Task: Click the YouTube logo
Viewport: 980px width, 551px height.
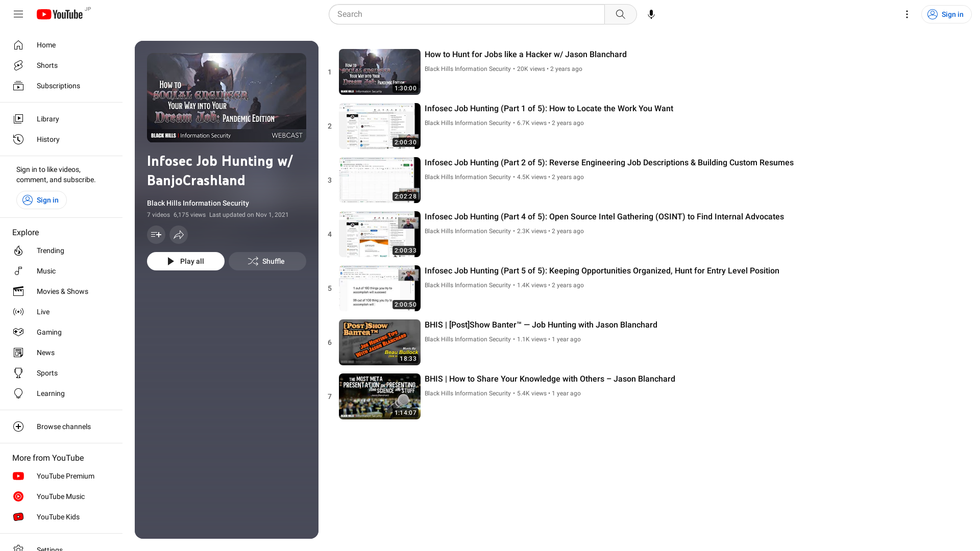Action: [60, 14]
